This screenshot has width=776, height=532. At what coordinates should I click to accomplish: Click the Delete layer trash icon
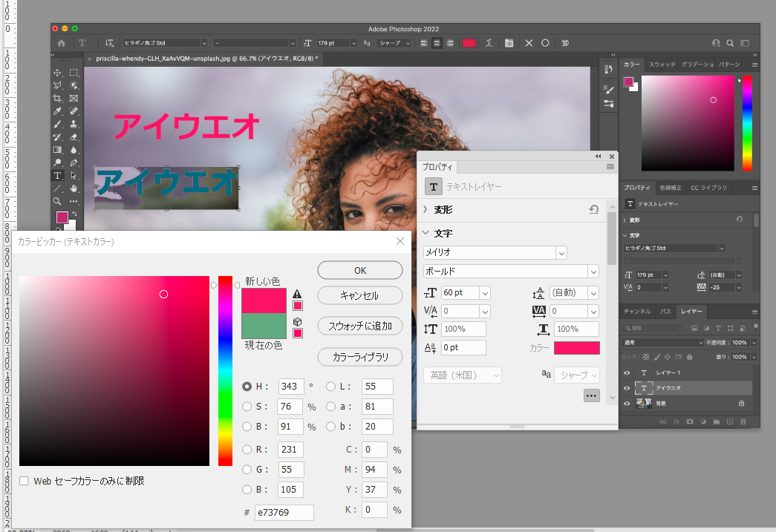[743, 421]
